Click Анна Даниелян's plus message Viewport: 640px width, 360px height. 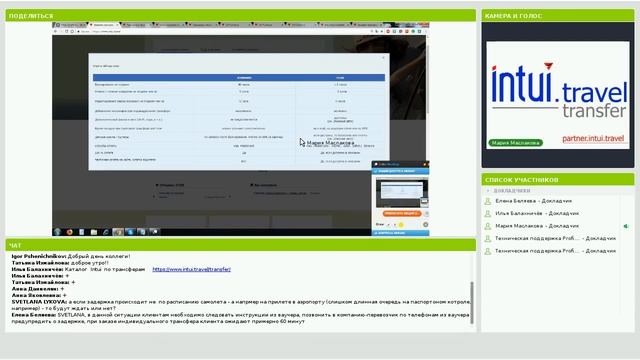pos(38,289)
